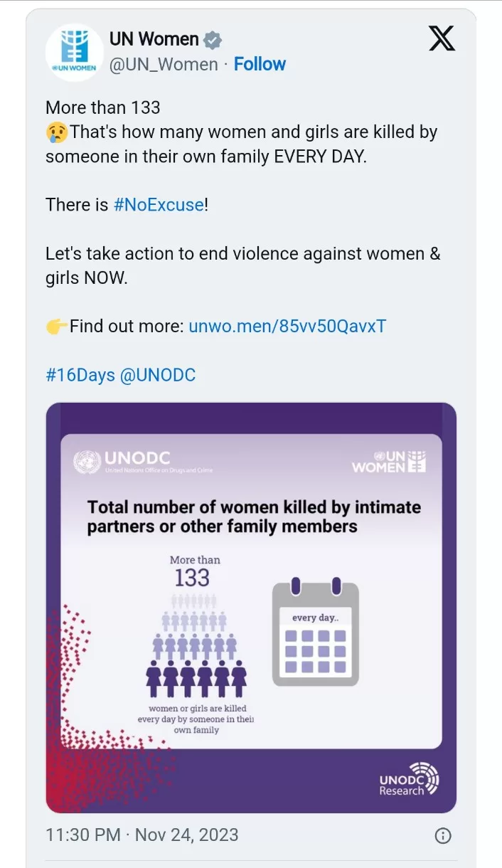Viewport: 502px width, 868px height.
Task: Click the @UN_Women handle
Action: (x=163, y=64)
